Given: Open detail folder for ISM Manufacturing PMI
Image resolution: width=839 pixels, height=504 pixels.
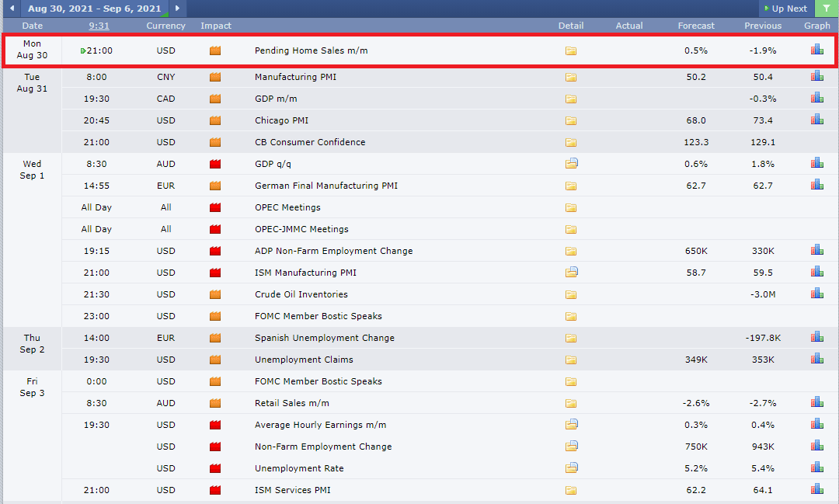Looking at the screenshot, I should (572, 272).
